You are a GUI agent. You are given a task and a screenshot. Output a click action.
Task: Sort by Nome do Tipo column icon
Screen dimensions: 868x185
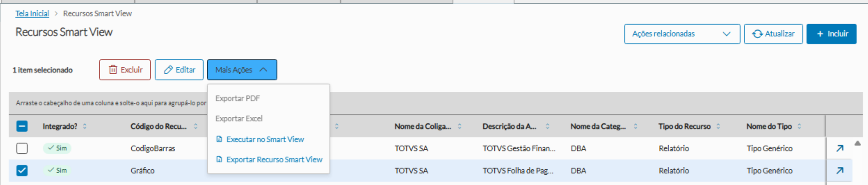coord(799,126)
